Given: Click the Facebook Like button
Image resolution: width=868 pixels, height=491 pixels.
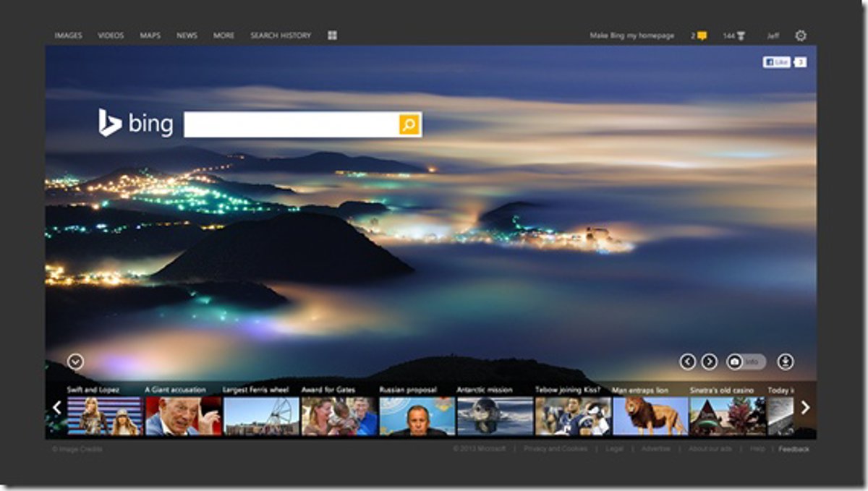Looking at the screenshot, I should coord(777,62).
